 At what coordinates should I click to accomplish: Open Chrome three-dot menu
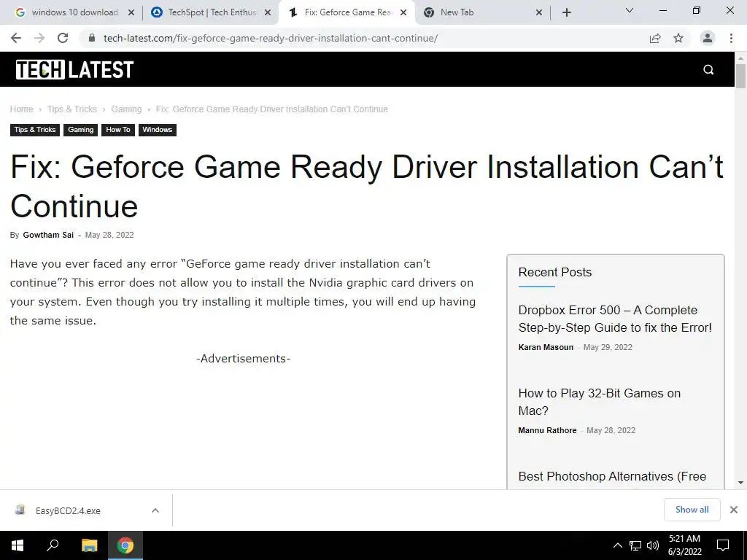click(731, 38)
